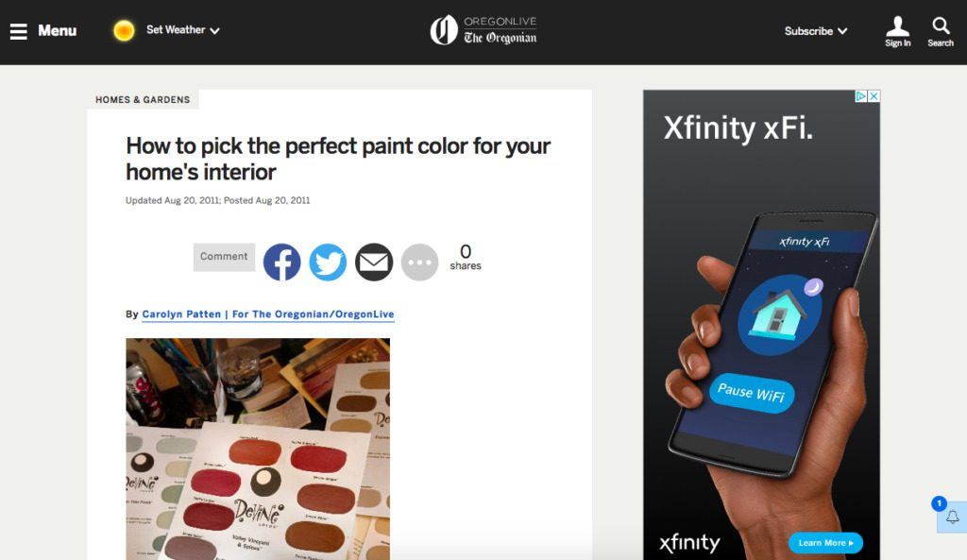This screenshot has height=560, width=967.
Task: Open the hamburger Menu icon
Action: pos(19,31)
